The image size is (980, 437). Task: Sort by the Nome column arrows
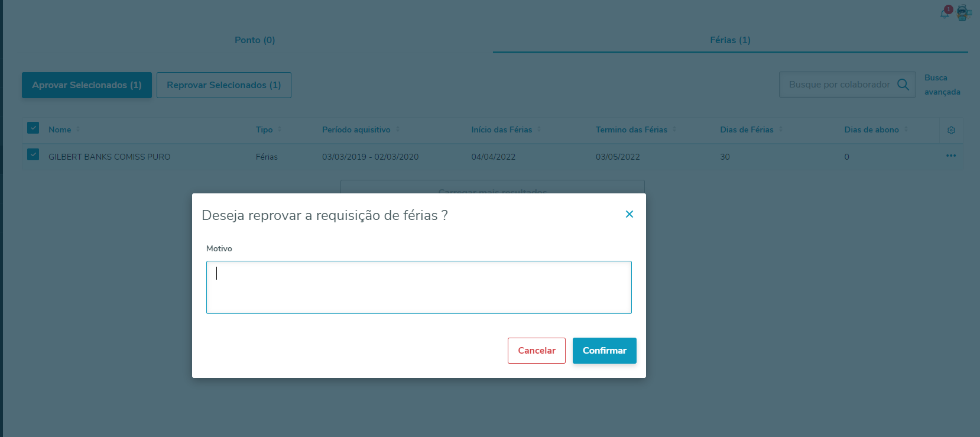(x=78, y=130)
